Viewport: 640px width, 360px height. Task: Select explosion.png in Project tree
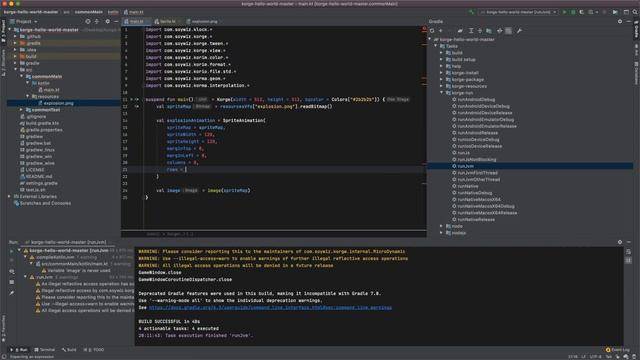pos(58,103)
